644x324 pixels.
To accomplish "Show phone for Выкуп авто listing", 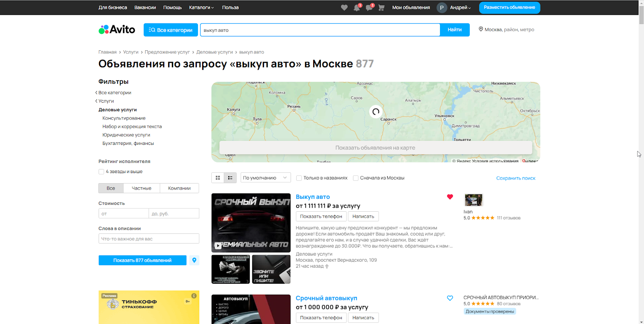I will pos(321,217).
